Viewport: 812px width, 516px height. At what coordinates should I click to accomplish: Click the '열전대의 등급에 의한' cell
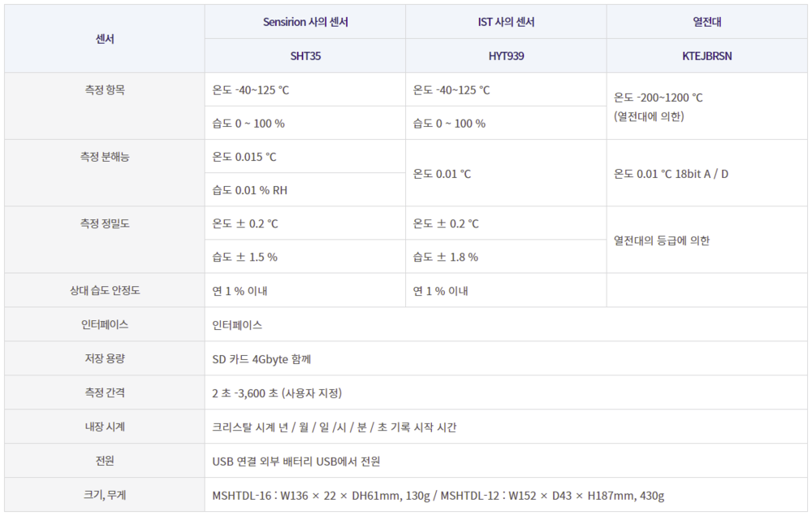tap(662, 241)
